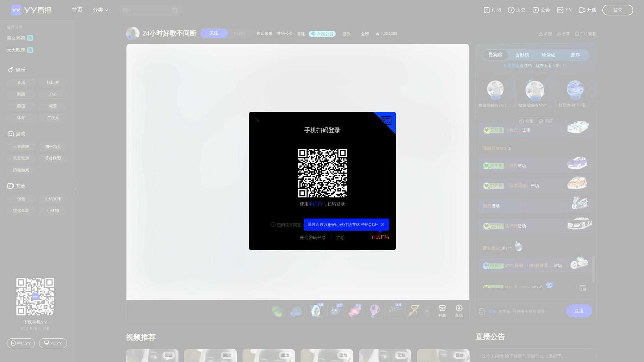644x362 pixels.
Task: Click the 六星公会 badge
Action: tap(322, 34)
